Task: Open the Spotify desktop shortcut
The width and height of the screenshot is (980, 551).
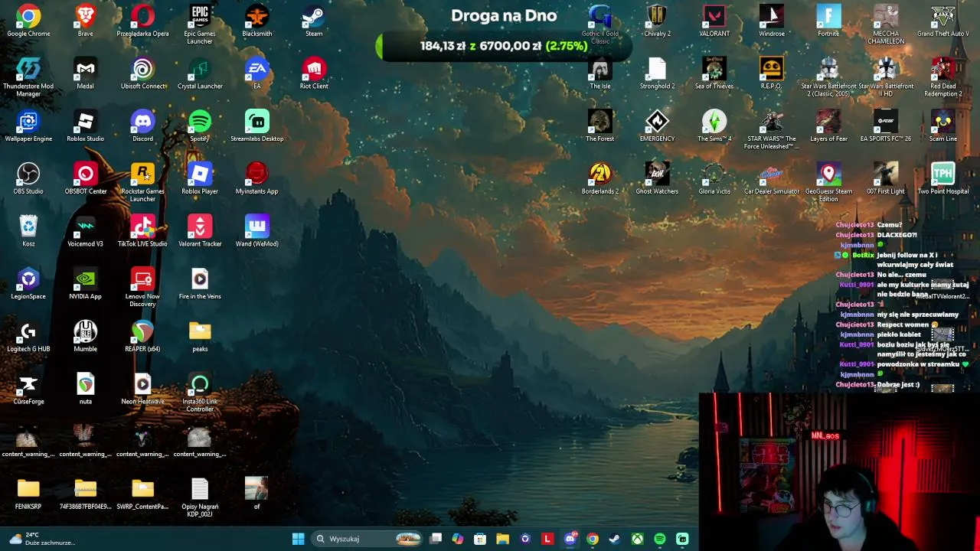Action: coord(200,126)
